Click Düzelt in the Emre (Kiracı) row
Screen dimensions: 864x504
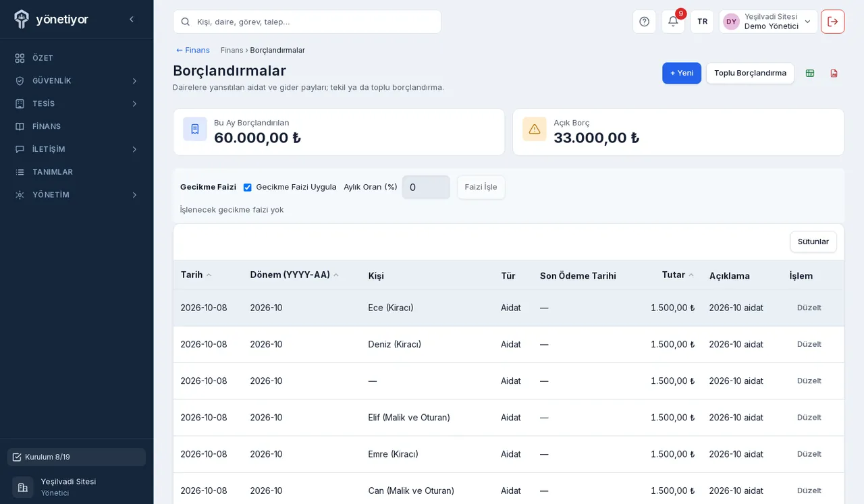click(x=809, y=454)
